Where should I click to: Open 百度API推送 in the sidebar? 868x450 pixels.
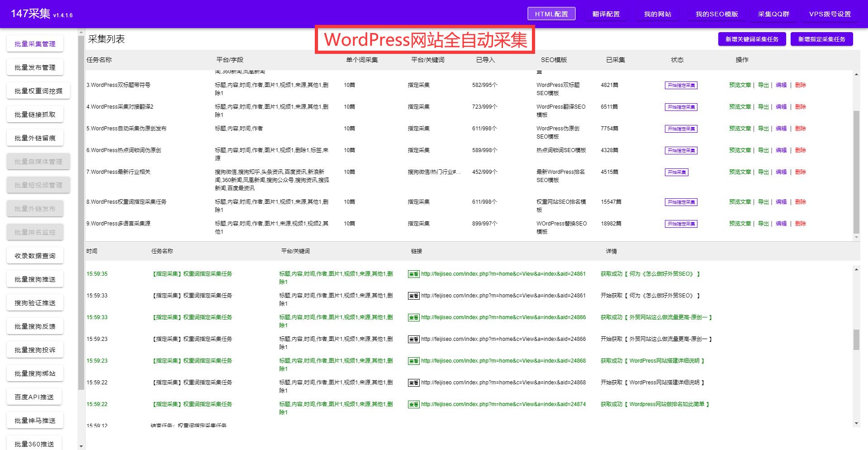pyautogui.click(x=34, y=397)
